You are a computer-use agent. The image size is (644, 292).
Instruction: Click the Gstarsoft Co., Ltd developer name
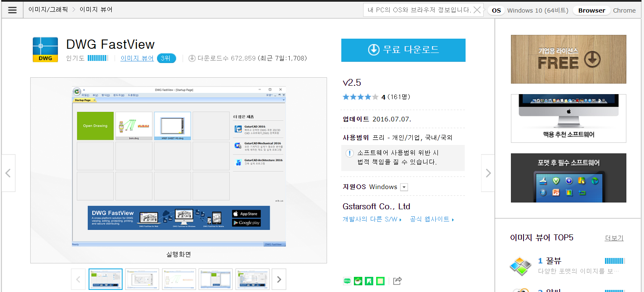pyautogui.click(x=376, y=206)
